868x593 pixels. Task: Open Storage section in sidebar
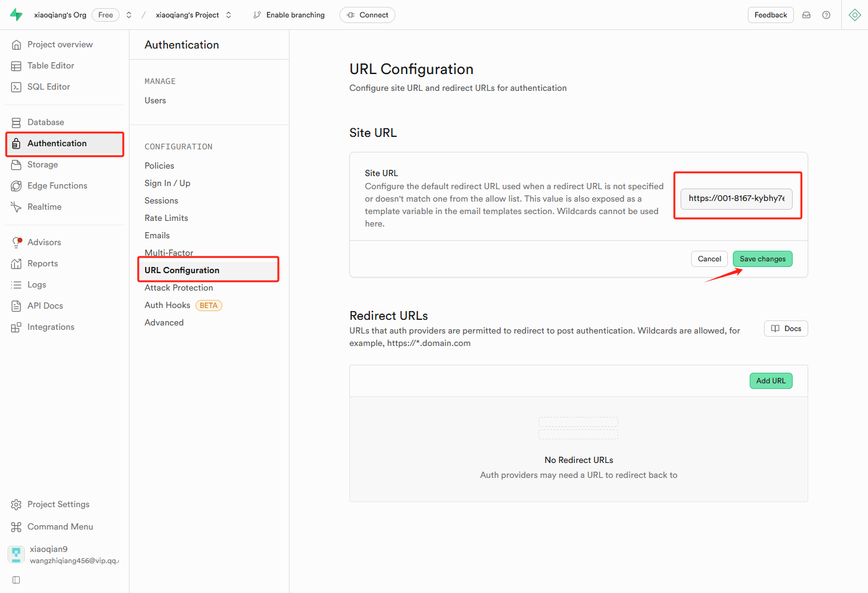pos(42,165)
